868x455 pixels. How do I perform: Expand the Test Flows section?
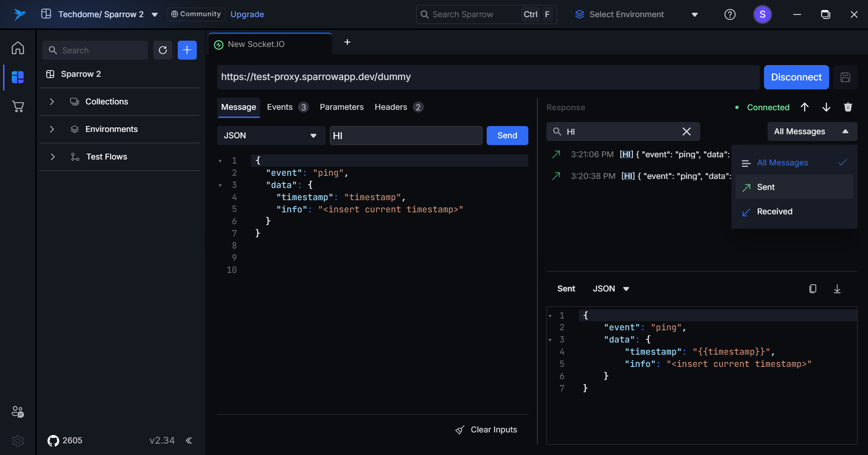[x=52, y=157]
